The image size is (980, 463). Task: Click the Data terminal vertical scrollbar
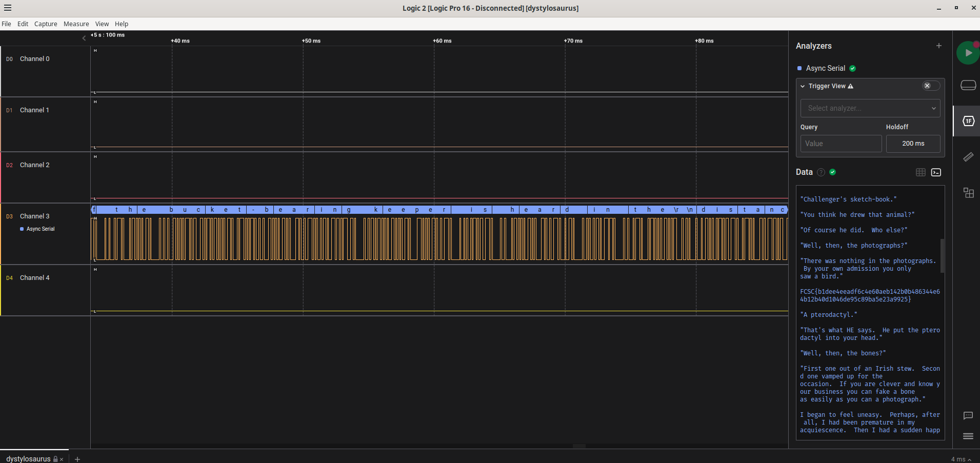coord(942,255)
